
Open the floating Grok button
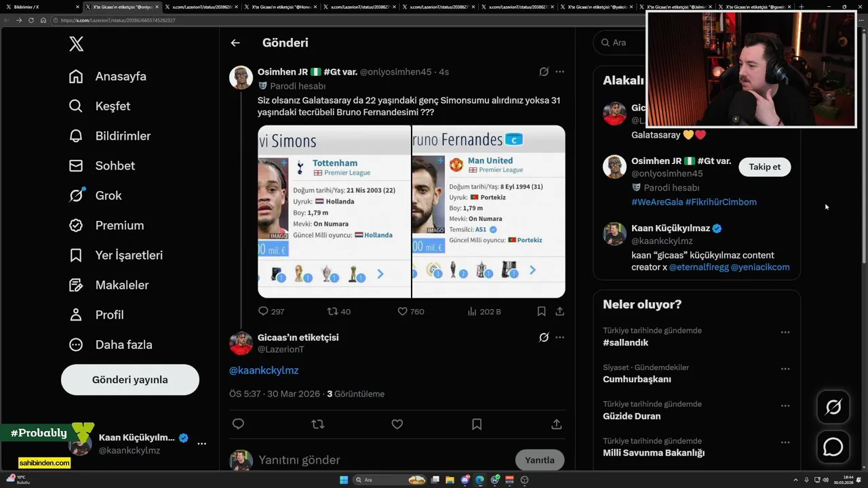833,407
